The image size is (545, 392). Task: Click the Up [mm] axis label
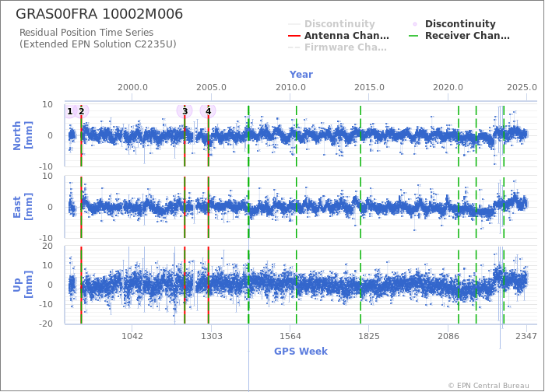coord(23,285)
